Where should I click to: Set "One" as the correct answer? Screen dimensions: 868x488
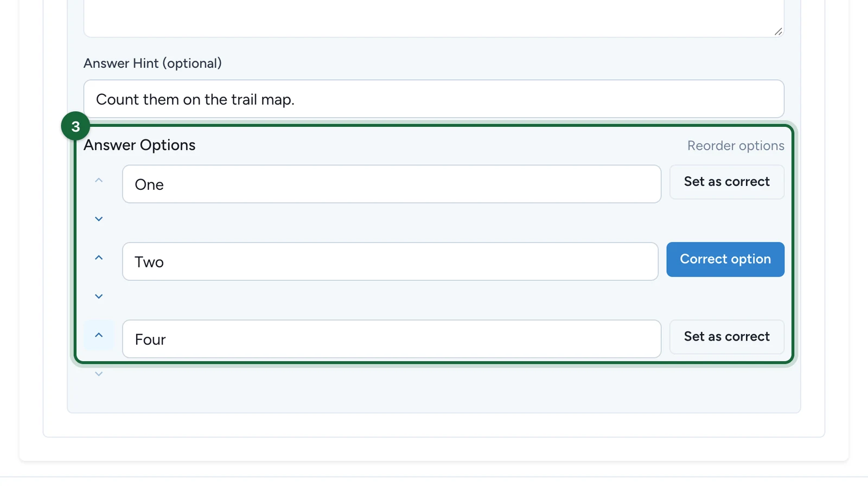tap(726, 182)
